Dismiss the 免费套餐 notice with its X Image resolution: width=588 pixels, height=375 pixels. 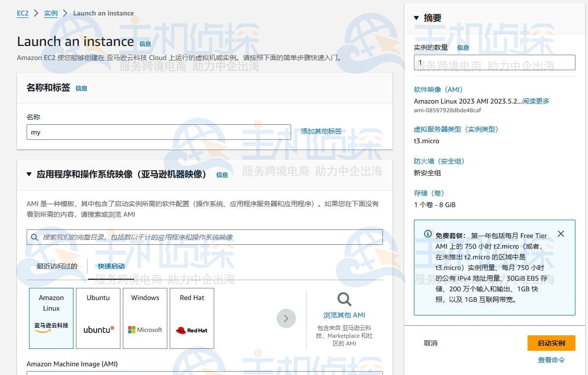tap(561, 234)
